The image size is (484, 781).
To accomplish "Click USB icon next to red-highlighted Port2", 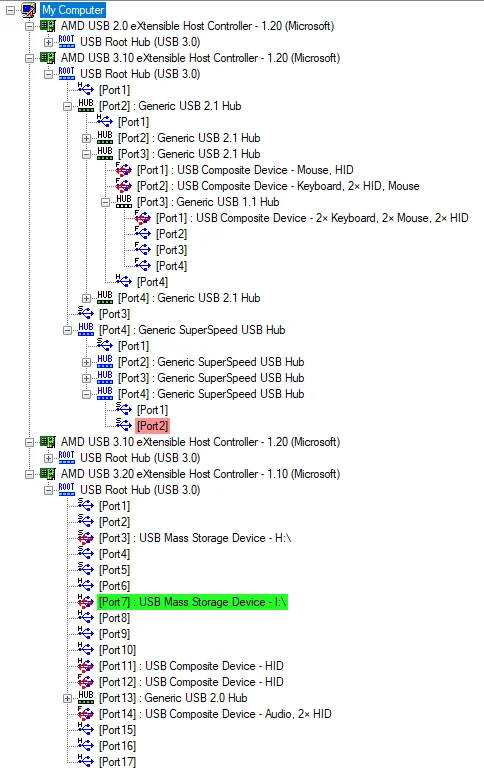I will pyautogui.click(x=123, y=425).
